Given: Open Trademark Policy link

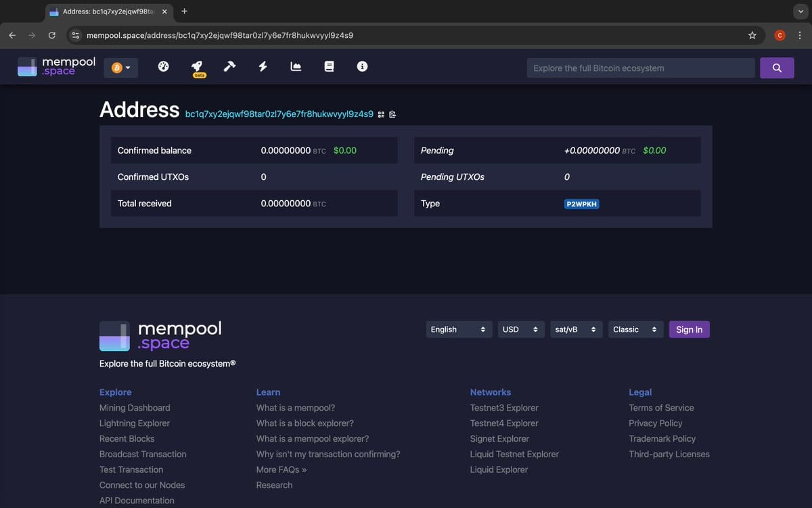Looking at the screenshot, I should (x=662, y=439).
